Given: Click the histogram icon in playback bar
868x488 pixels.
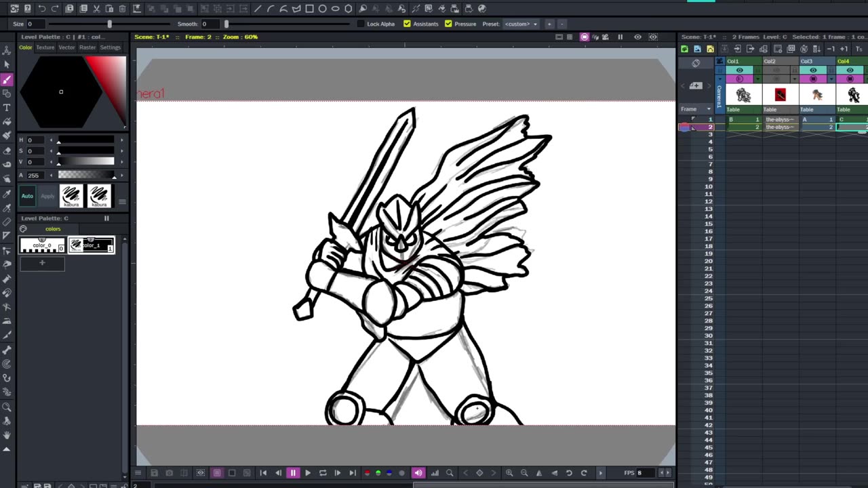Looking at the screenshot, I should click(x=435, y=473).
